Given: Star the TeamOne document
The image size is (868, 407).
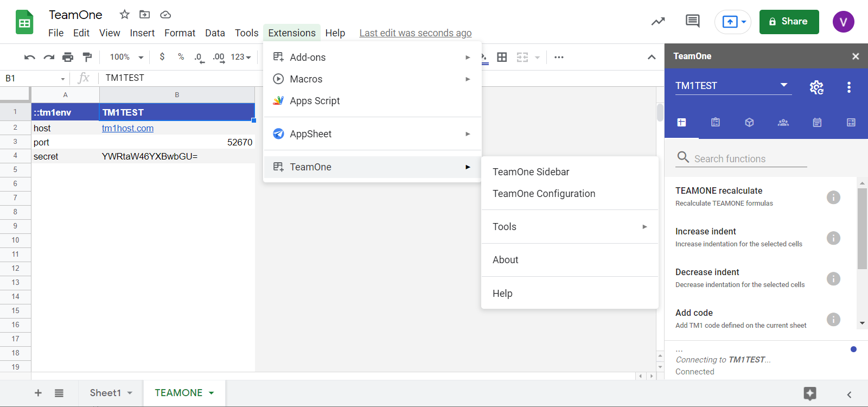Looking at the screenshot, I should click(125, 15).
